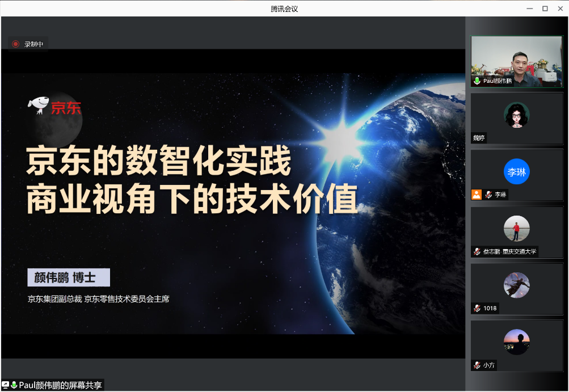Click the 小方 name label

tap(489, 365)
